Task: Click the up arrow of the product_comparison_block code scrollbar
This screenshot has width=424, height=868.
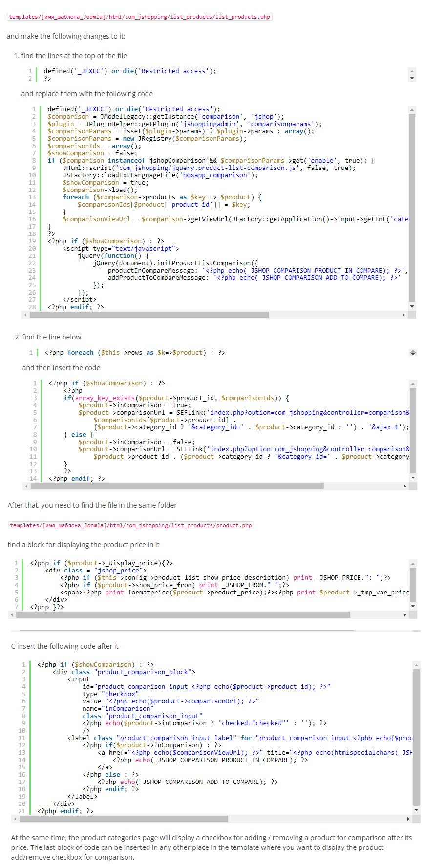Action: [x=416, y=665]
